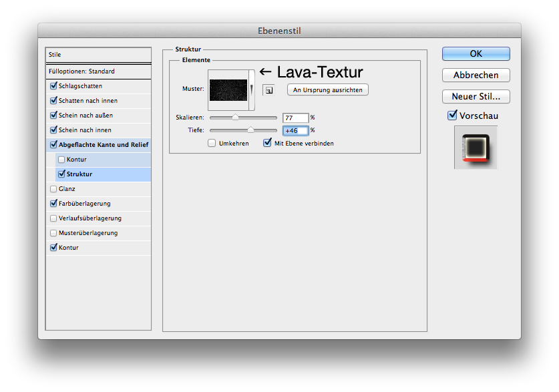Enable the Glanz effect
Viewport: 559px width, 392px height.
click(54, 188)
